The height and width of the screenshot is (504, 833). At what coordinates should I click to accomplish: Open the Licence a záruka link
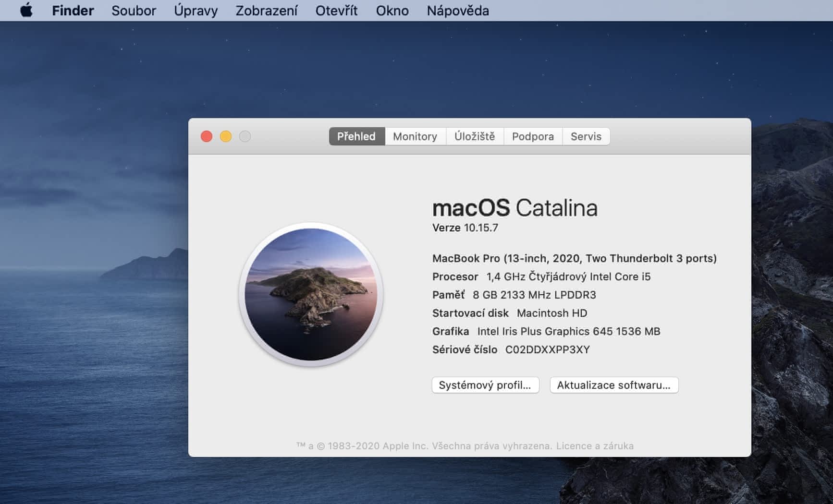595,446
